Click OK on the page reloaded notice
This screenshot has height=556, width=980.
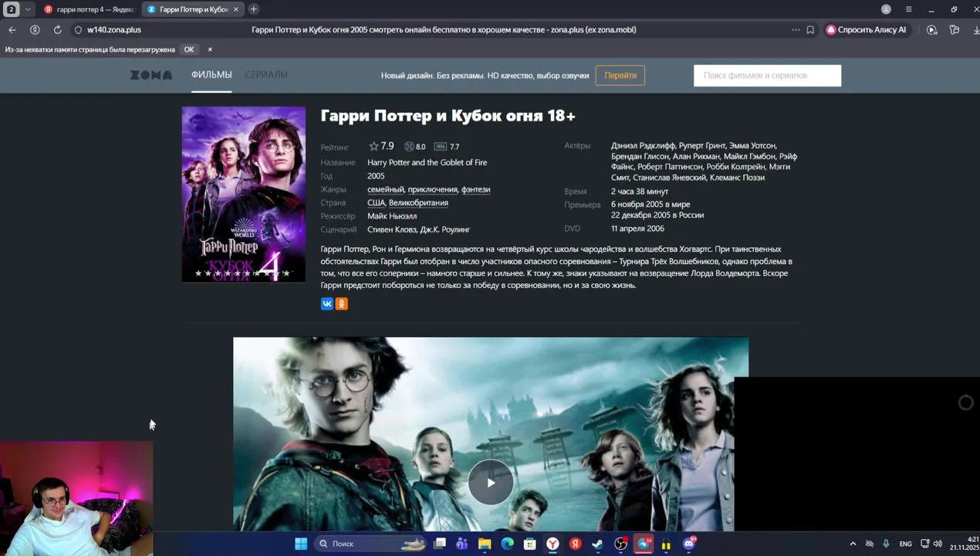click(x=189, y=49)
